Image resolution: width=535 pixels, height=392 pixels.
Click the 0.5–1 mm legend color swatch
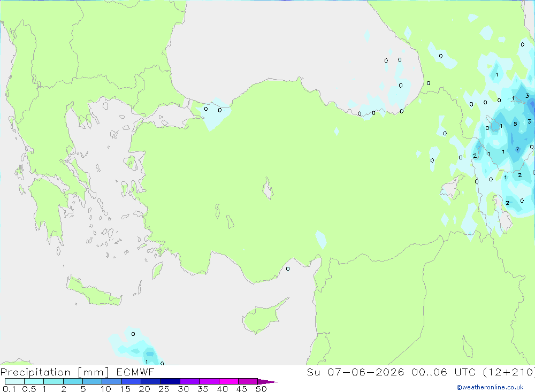point(34,381)
